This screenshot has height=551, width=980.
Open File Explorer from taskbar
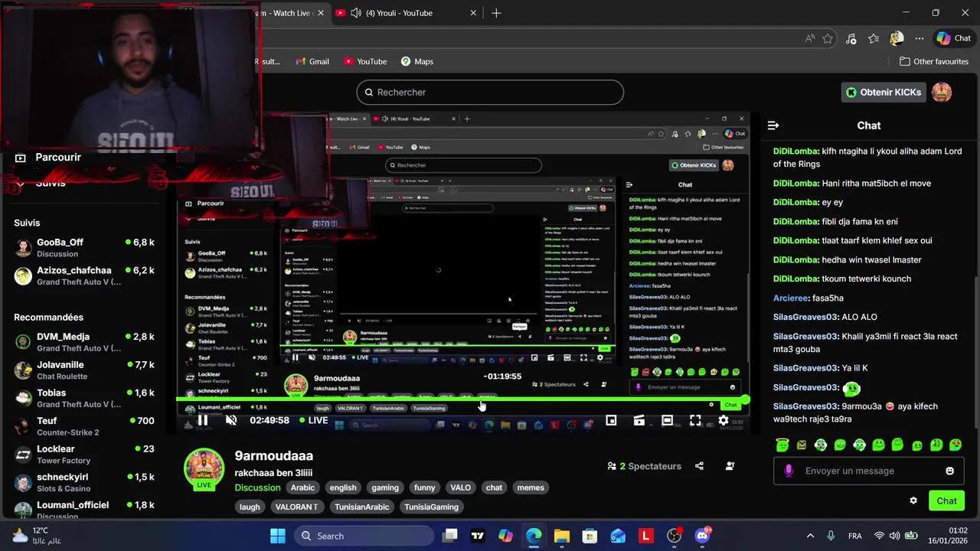point(561,536)
